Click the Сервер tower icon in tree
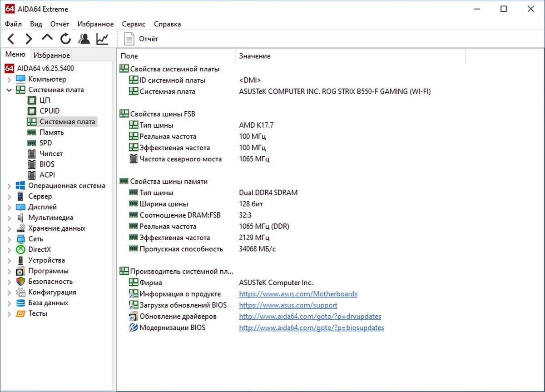 click(x=20, y=196)
